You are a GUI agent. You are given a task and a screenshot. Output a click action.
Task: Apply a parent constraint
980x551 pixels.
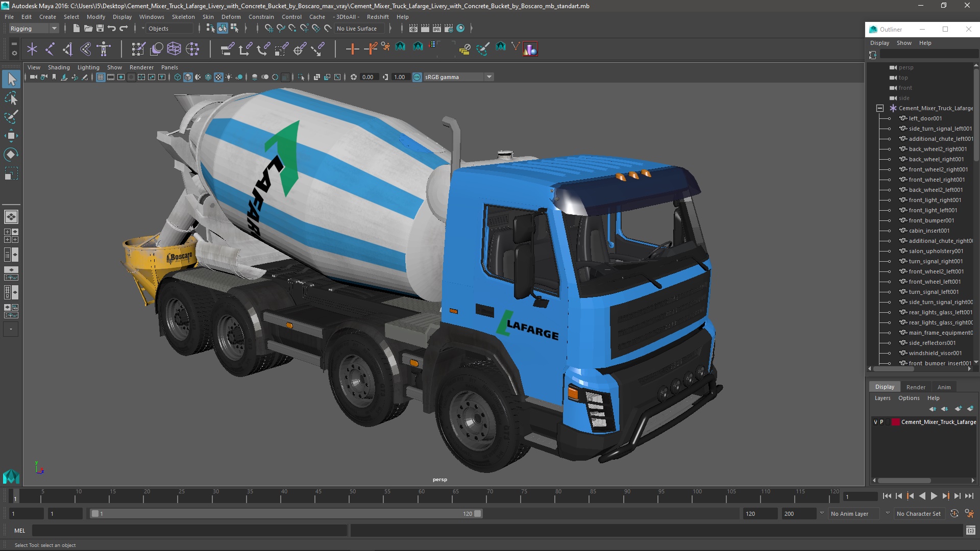227,49
